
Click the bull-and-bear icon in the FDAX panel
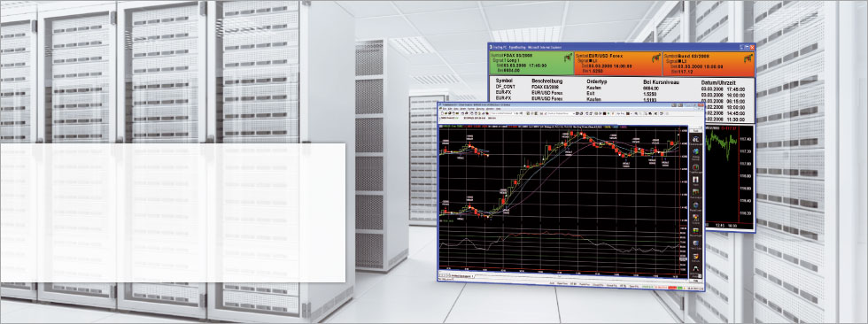pyautogui.click(x=568, y=57)
